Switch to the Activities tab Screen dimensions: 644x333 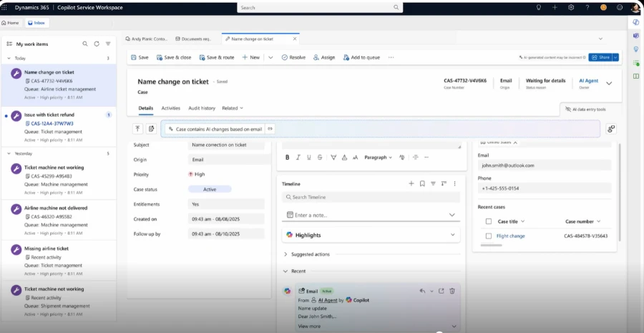(170, 108)
